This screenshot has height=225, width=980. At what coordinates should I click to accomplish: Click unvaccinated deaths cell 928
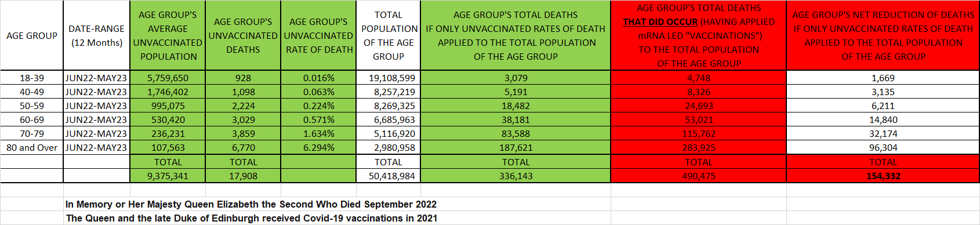243,78
